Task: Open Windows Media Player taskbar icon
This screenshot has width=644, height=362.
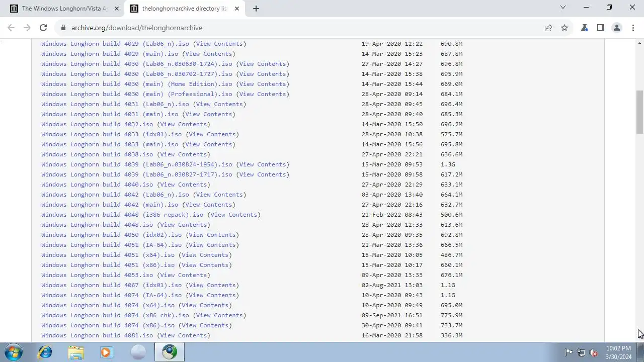Action: [107, 352]
